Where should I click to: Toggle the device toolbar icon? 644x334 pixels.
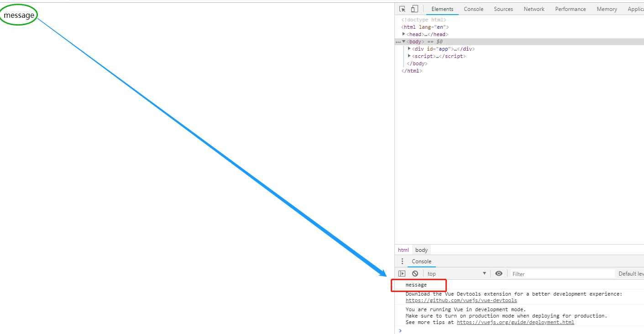coord(414,9)
